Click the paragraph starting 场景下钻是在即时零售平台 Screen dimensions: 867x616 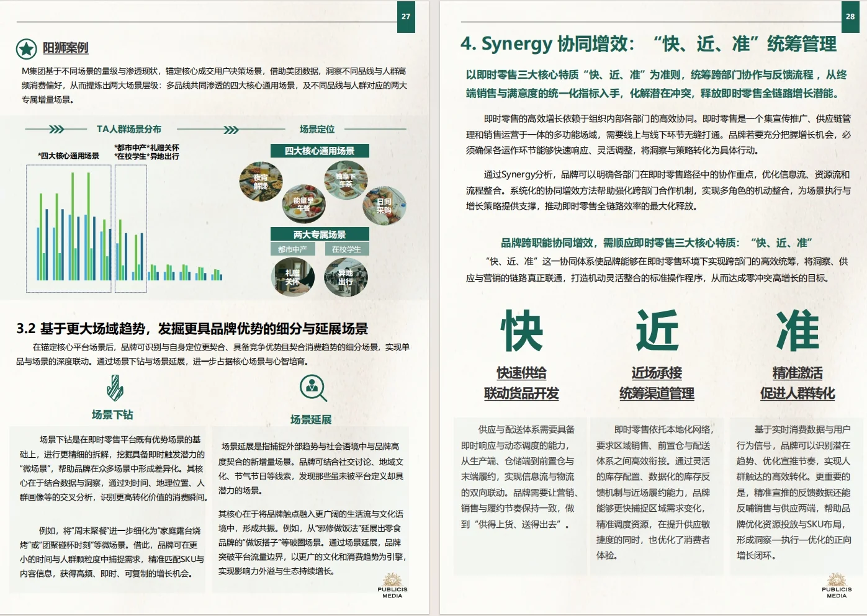pos(112,468)
